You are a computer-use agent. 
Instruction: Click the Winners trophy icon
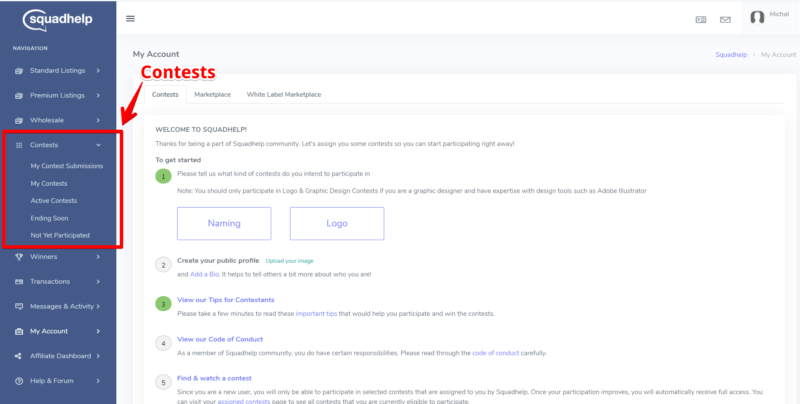(x=19, y=257)
